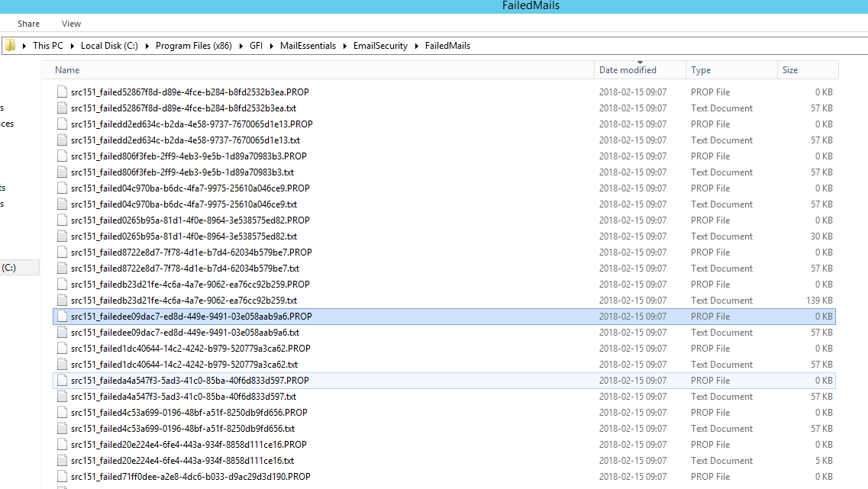Click the document icon of src151_failedda4a547f3.txt
This screenshot has width=868, height=489.
click(62, 396)
